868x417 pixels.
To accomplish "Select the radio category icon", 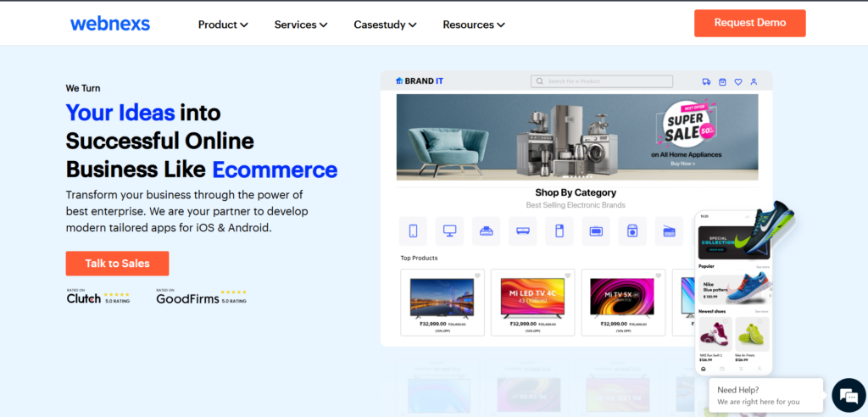I will (669, 231).
